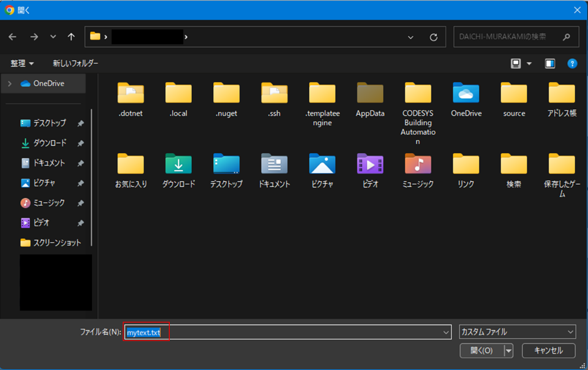The height and width of the screenshot is (370, 588).
Task: Click the view layout icon
Action: point(516,64)
